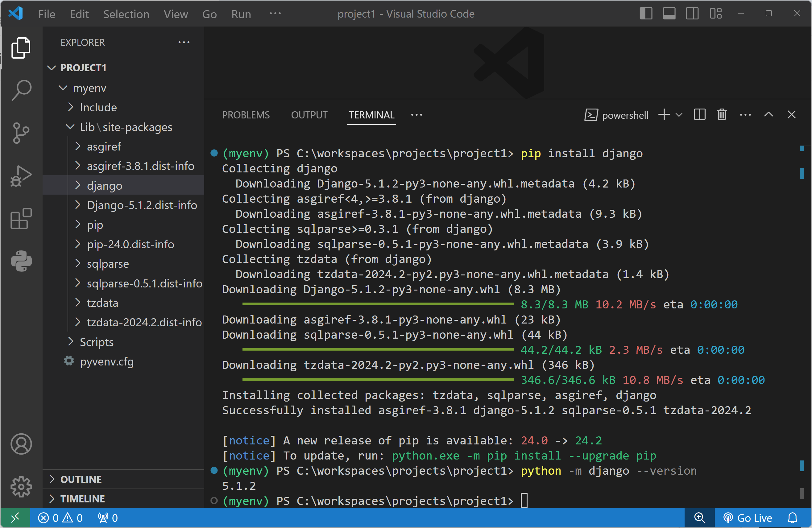Kill terminal with trash icon
812x528 pixels.
tap(722, 115)
